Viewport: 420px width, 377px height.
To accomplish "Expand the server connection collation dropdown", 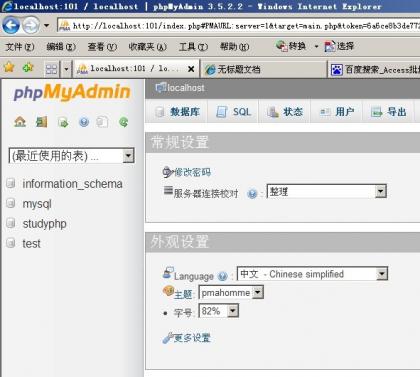I will point(327,191).
